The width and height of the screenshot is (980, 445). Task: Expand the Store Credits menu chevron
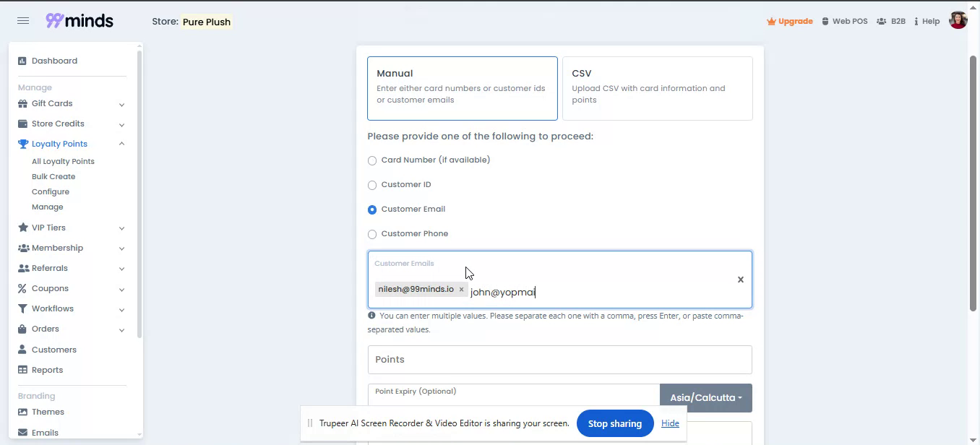121,124
